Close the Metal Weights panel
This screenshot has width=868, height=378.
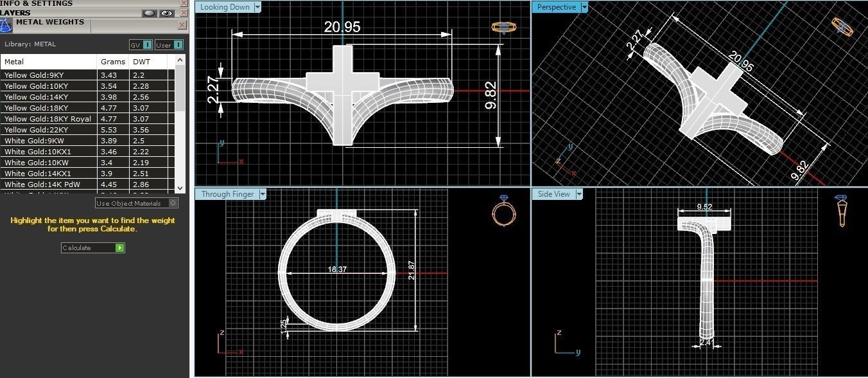coord(182,25)
